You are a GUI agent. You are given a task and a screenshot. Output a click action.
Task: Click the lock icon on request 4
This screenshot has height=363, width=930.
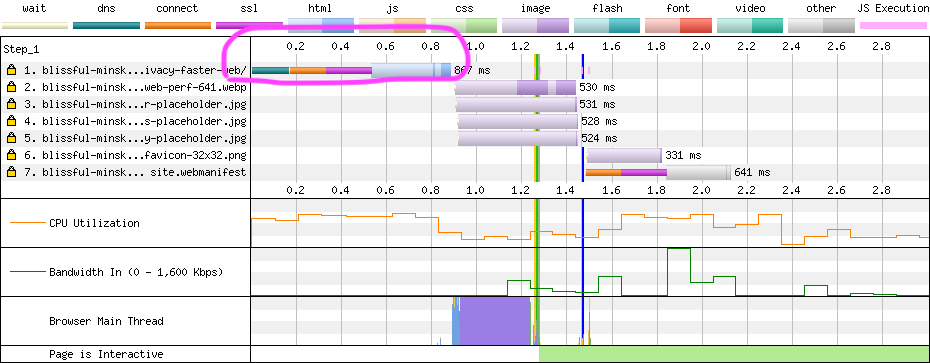coord(11,121)
